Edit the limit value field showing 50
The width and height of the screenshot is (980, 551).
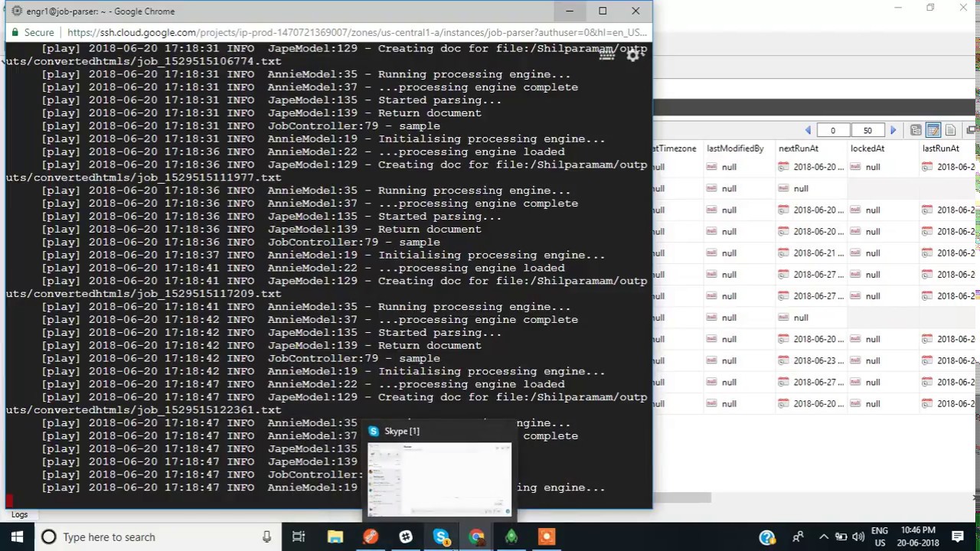point(867,131)
